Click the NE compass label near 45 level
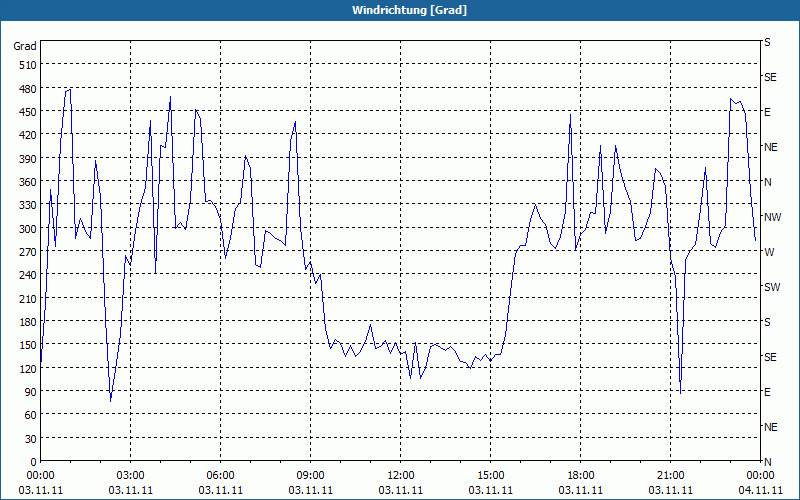The width and height of the screenshot is (800, 500). pos(770,427)
